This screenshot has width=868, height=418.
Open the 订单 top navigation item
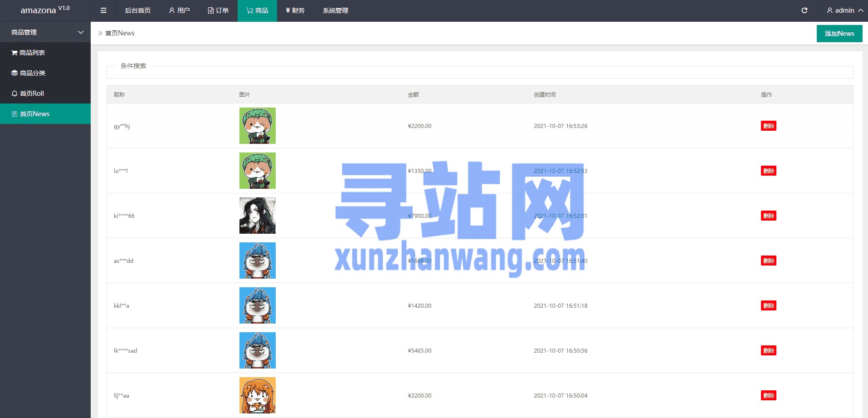(x=218, y=10)
